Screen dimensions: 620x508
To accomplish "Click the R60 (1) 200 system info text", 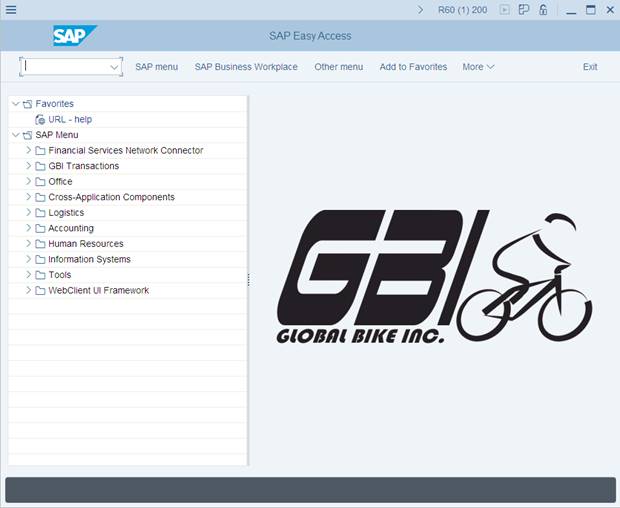I will pos(463,10).
